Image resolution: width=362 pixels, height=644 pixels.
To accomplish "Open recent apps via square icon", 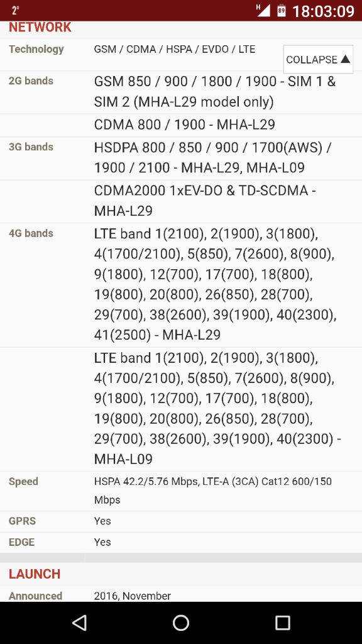I will tap(282, 622).
